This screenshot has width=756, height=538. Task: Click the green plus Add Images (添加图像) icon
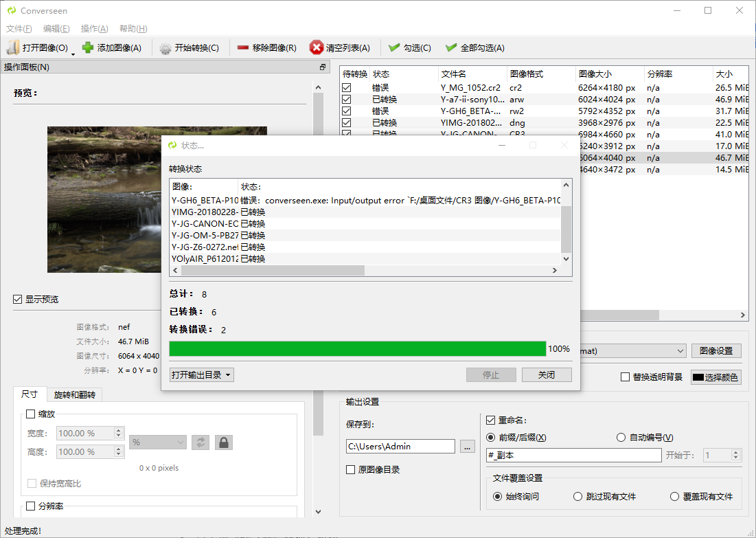(88, 47)
